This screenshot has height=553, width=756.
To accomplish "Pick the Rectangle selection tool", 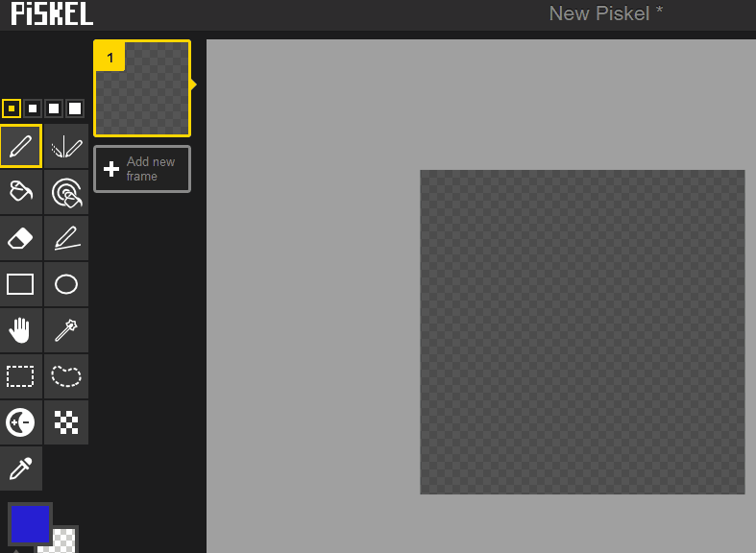I will (x=21, y=376).
